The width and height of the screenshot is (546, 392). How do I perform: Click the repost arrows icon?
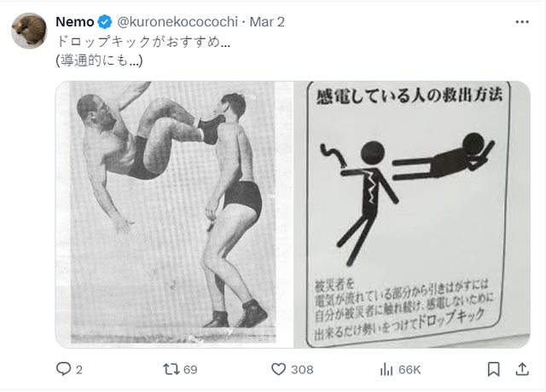point(169,369)
